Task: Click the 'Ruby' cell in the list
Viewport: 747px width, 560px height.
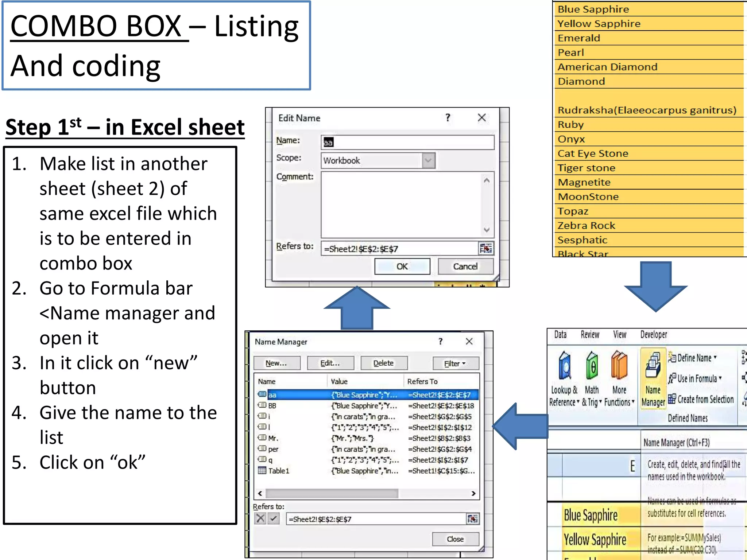Action: (649, 124)
